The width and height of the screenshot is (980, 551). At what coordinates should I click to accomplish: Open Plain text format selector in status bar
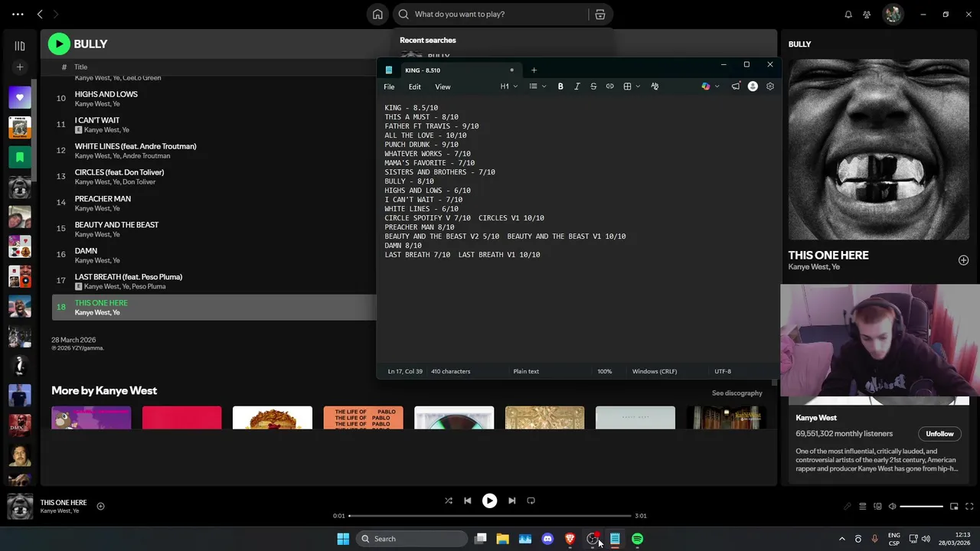(526, 371)
